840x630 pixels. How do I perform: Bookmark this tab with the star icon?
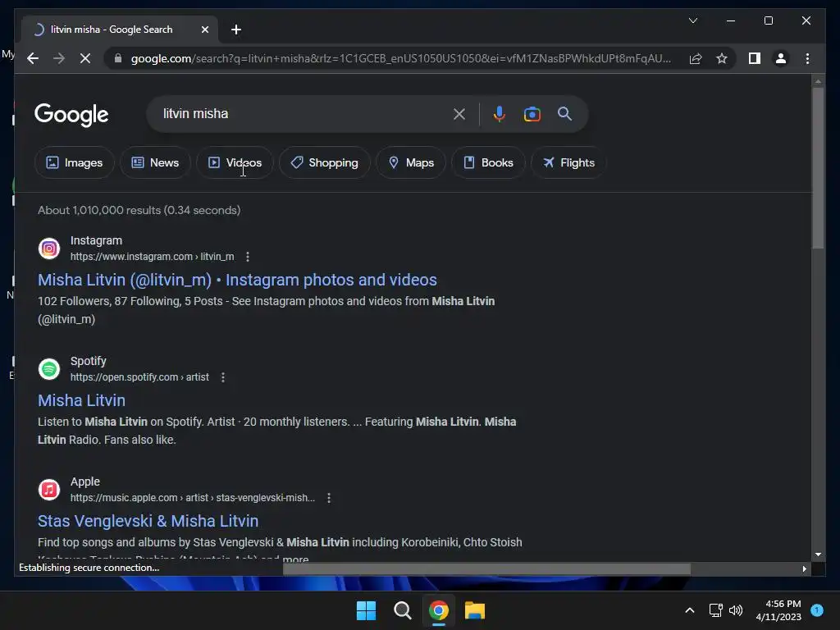[x=722, y=58]
